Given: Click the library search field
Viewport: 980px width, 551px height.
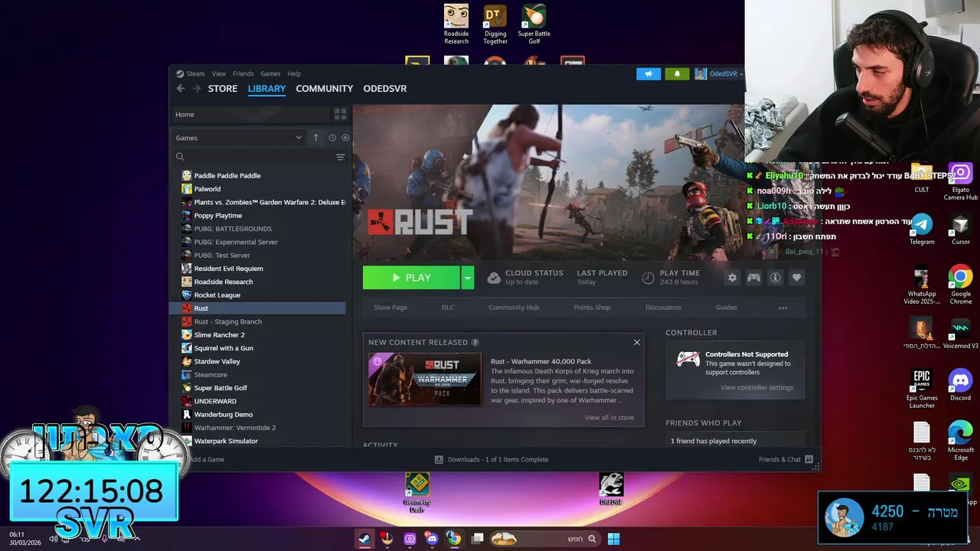Looking at the screenshot, I should [x=253, y=157].
